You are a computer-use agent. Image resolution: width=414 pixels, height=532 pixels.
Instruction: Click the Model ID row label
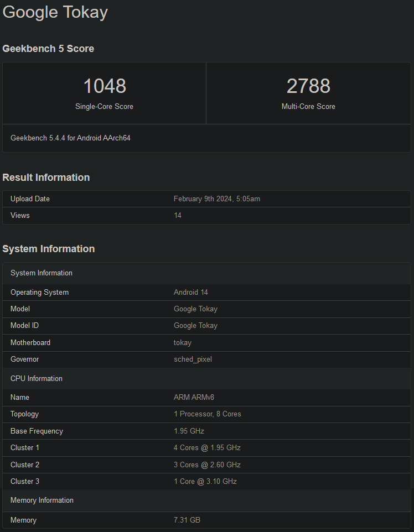tap(24, 326)
